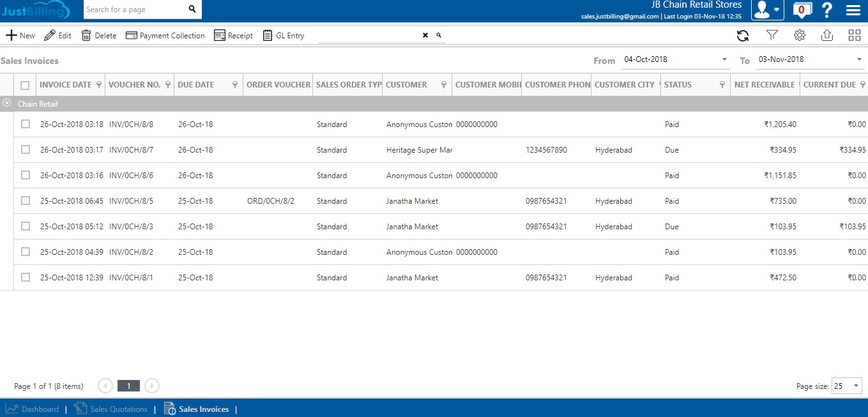
Task: Open the user profile menu
Action: 767,10
